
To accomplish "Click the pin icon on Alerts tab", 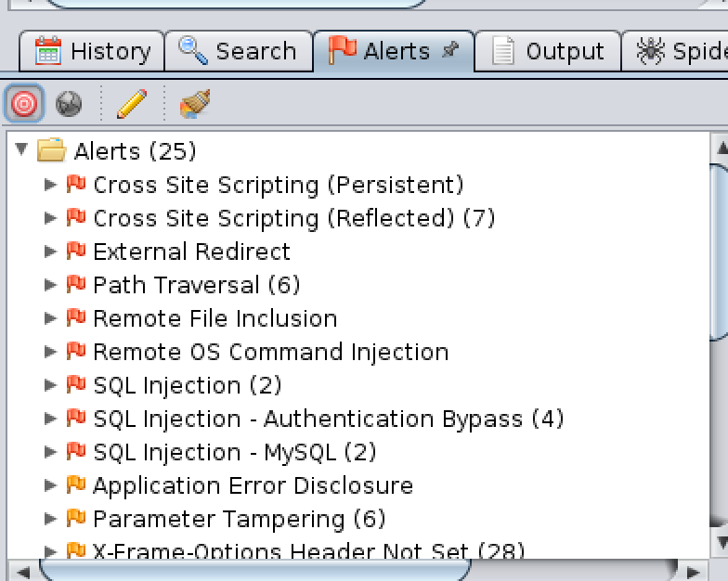I will coord(450,51).
